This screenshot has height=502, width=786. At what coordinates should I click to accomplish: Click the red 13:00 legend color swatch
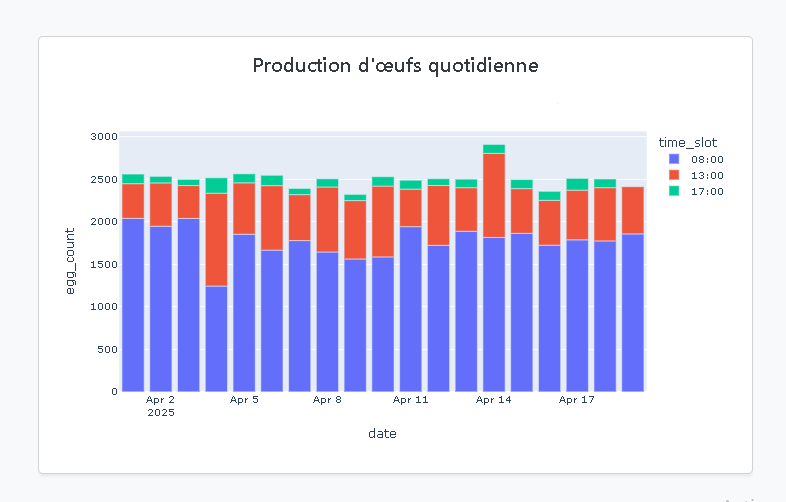[x=673, y=175]
